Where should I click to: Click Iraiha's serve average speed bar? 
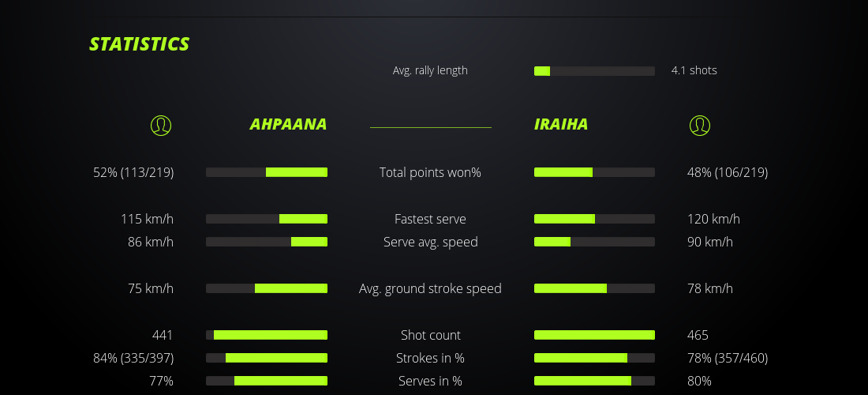594,242
